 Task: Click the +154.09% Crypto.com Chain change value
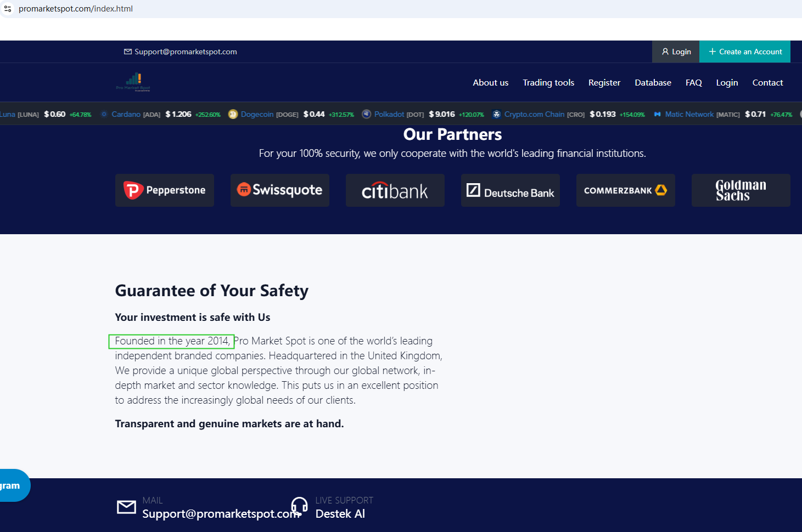[x=632, y=115]
